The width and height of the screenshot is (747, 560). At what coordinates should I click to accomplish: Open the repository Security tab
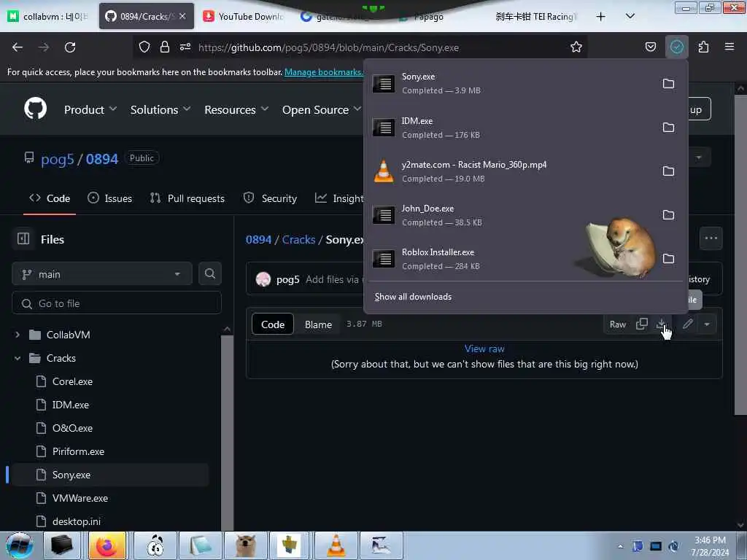[x=270, y=198]
